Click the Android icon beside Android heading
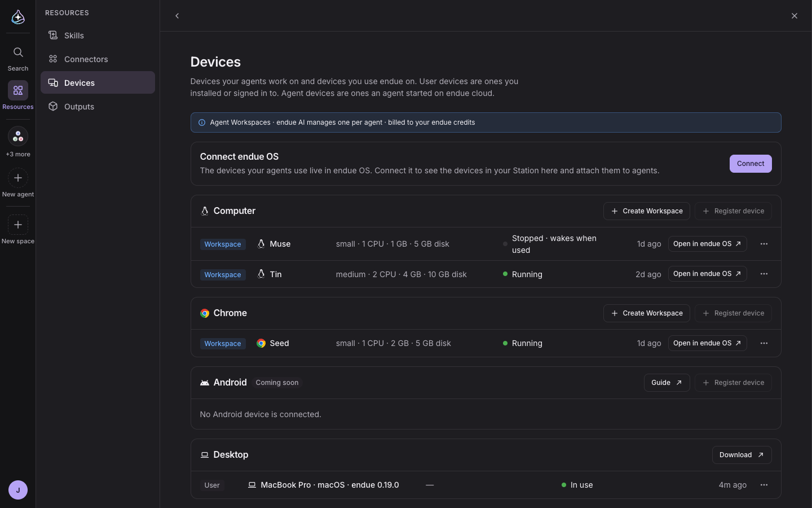 (205, 383)
